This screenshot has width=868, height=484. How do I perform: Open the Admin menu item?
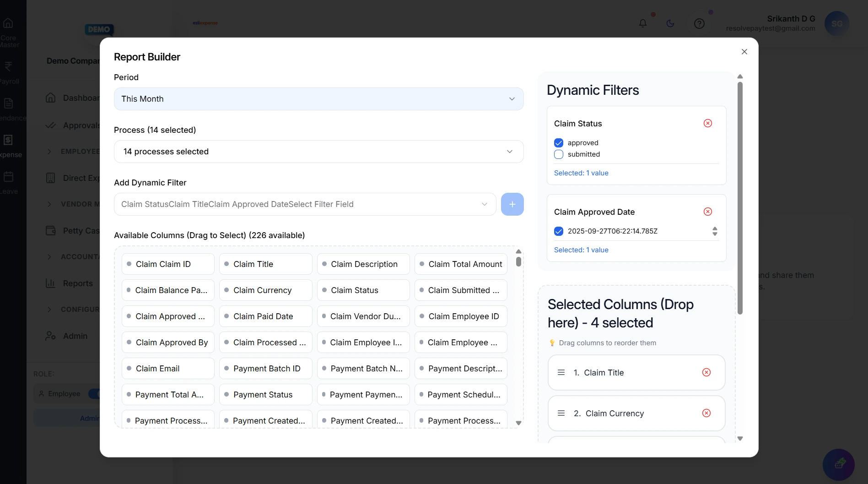click(x=73, y=336)
